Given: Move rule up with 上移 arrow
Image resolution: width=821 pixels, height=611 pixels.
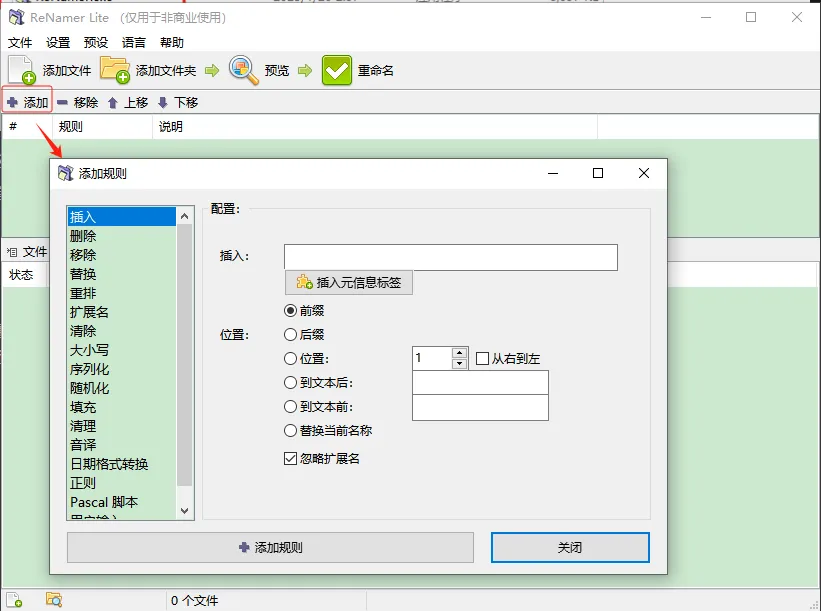Looking at the screenshot, I should coord(128,102).
